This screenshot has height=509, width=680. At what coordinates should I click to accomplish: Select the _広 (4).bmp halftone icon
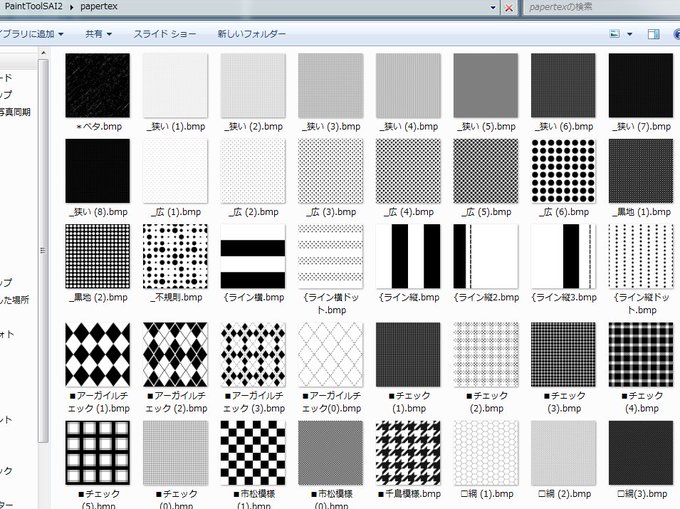coord(408,171)
